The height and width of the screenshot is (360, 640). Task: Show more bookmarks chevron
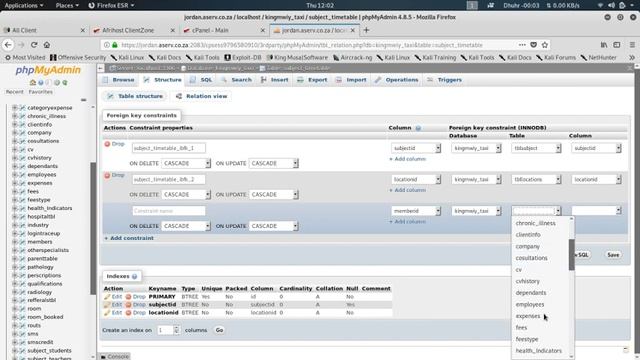pos(632,58)
